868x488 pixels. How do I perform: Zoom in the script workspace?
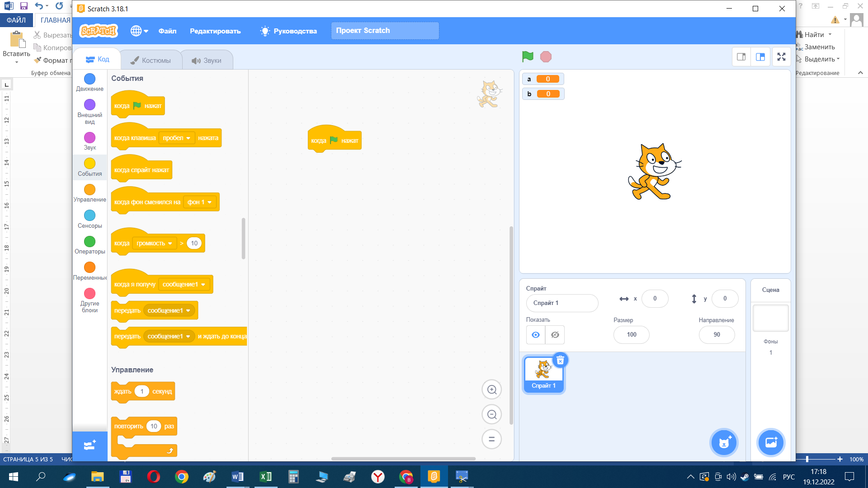point(492,389)
